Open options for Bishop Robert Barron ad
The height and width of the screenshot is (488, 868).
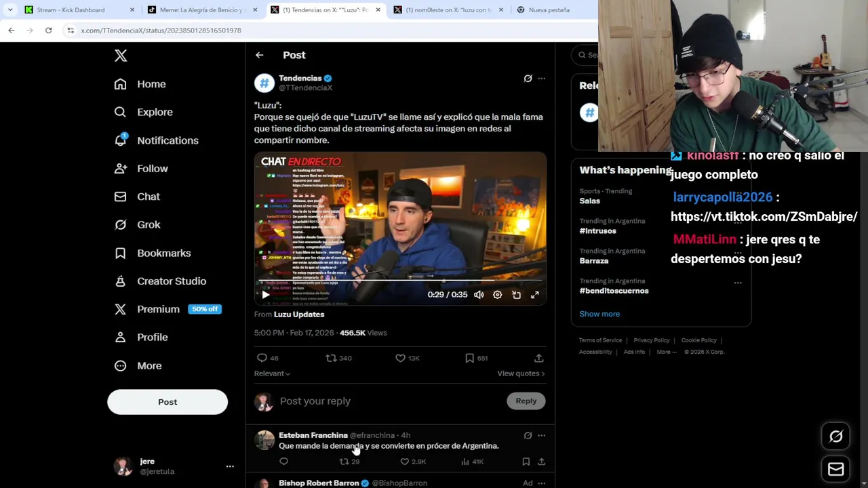[541, 483]
